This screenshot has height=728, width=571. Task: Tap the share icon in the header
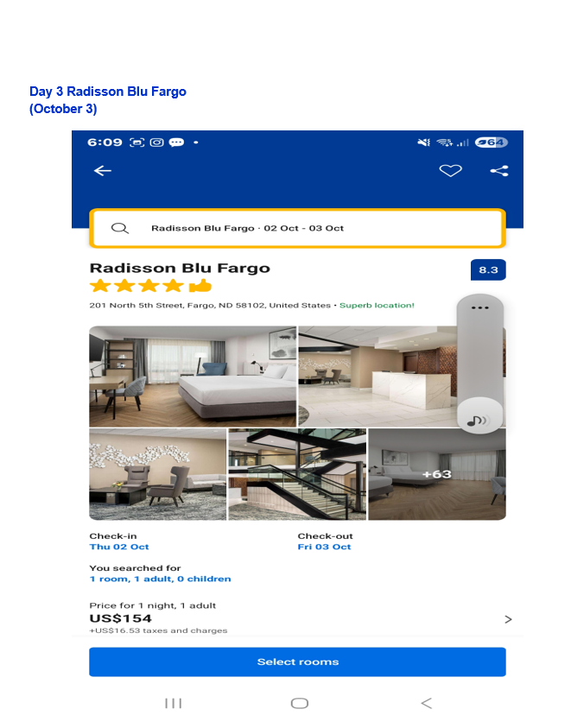tap(499, 171)
